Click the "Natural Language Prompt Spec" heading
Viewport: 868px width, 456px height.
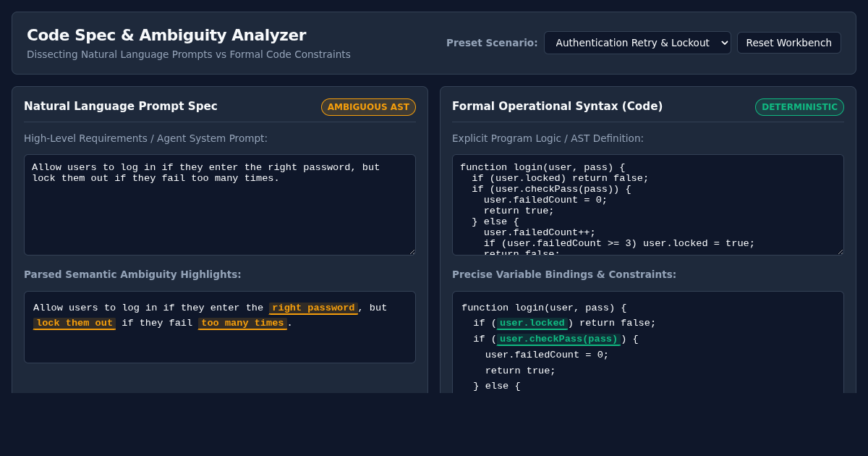121,106
